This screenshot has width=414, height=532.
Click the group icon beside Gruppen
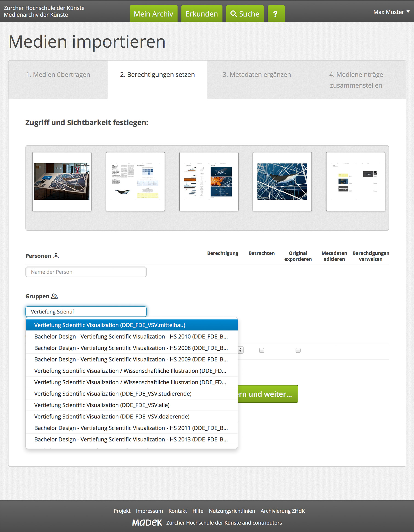[x=54, y=296]
